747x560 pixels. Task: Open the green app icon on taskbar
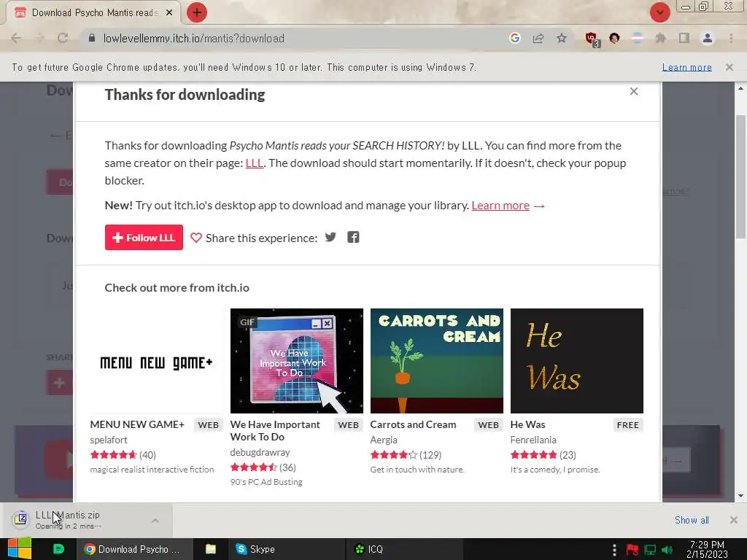coord(58,549)
